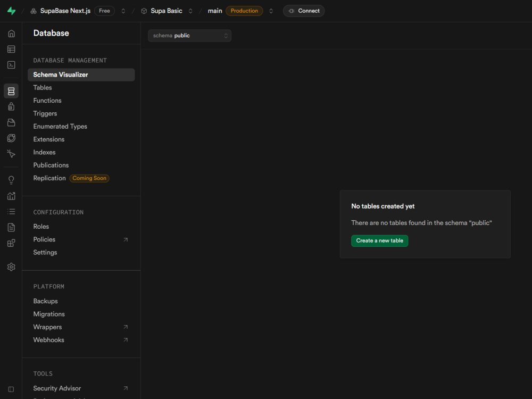
Task: Open the Reports chart icon
Action: click(11, 196)
